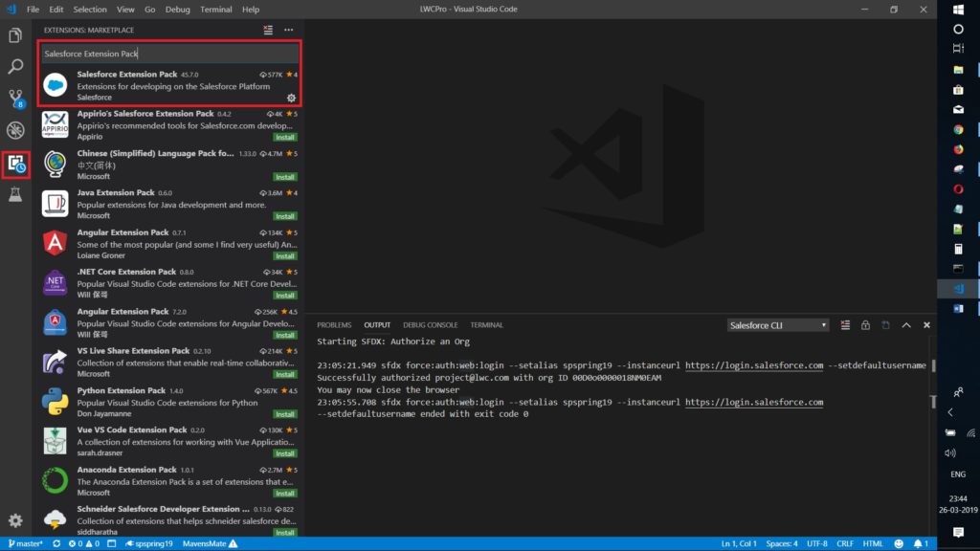Open second login.salesforce.com link in output
Image resolution: width=980 pixels, height=551 pixels.
click(x=754, y=403)
